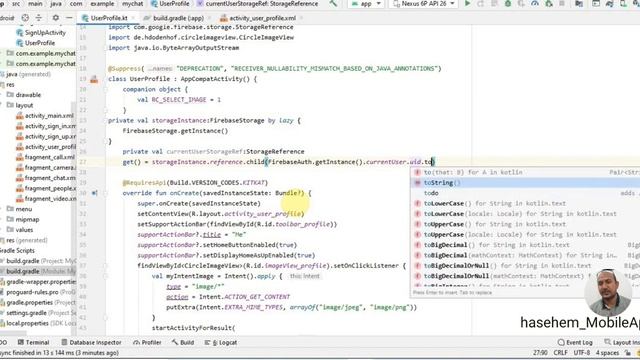
Task: Choose toBigDecimalOrNull() without mathContext suggestion
Action: (525, 266)
